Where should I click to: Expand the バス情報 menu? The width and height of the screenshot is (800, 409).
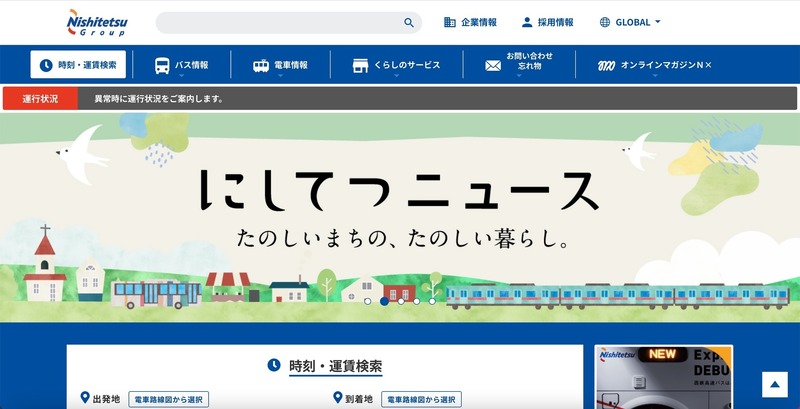click(192, 66)
